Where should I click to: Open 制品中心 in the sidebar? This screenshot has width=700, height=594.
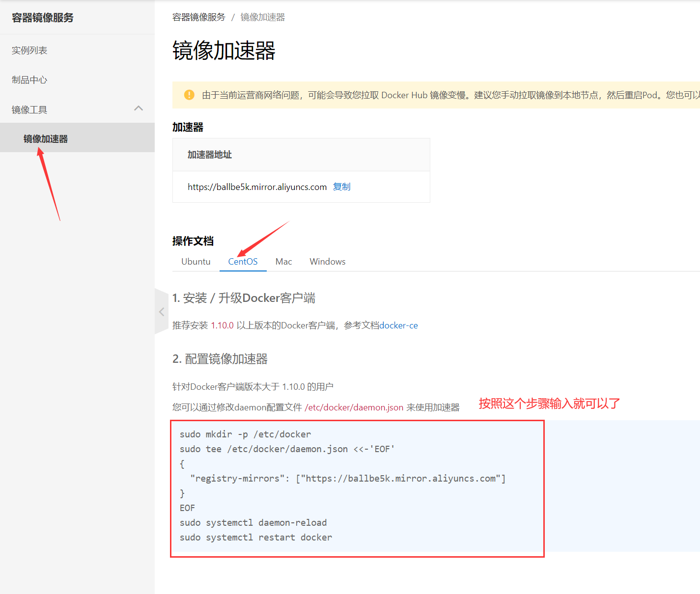(x=29, y=80)
